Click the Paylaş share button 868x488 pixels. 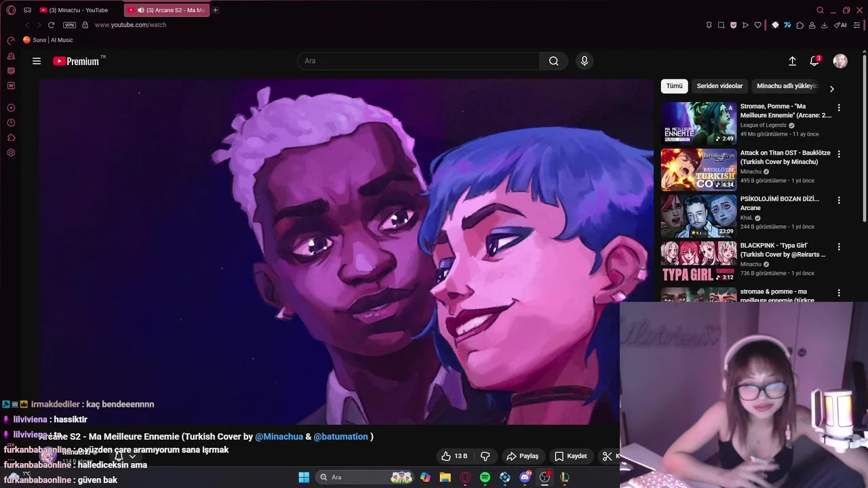click(523, 456)
